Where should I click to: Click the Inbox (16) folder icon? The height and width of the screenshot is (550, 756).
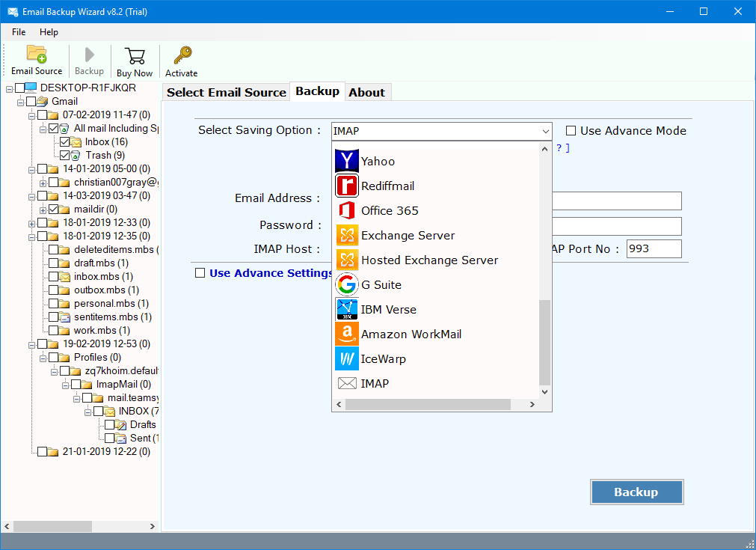coord(76,142)
